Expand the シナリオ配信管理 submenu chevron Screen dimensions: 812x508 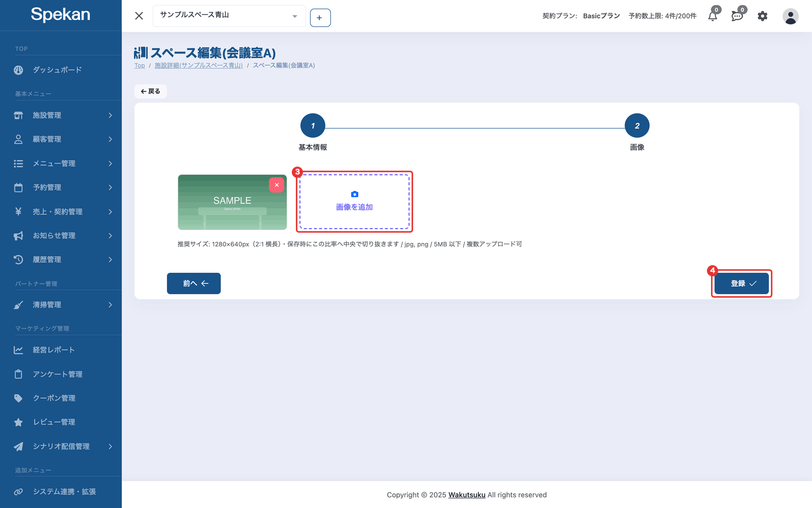point(110,447)
